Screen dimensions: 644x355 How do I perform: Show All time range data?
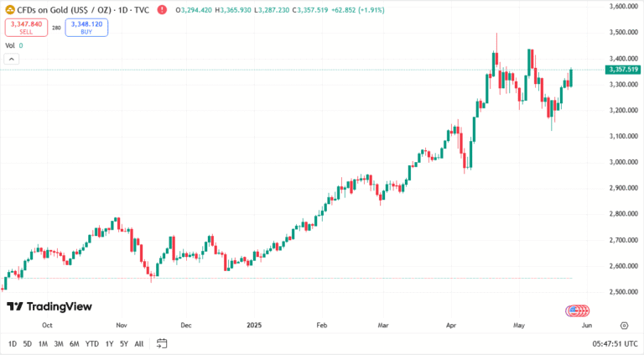coord(139,343)
